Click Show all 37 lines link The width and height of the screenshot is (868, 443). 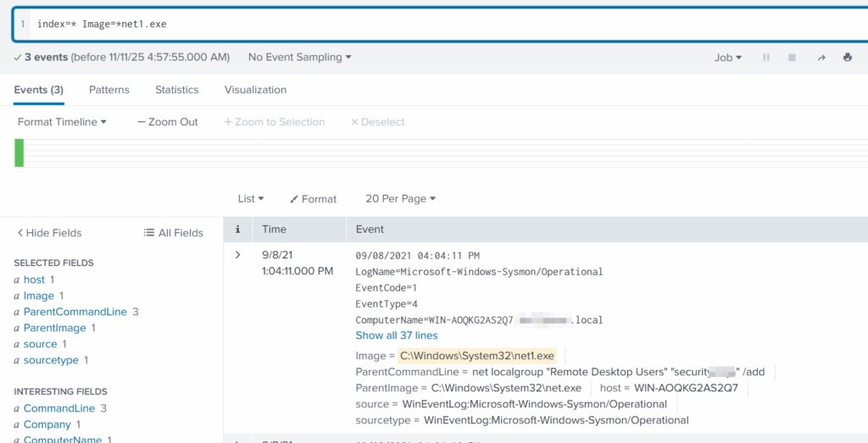point(397,335)
